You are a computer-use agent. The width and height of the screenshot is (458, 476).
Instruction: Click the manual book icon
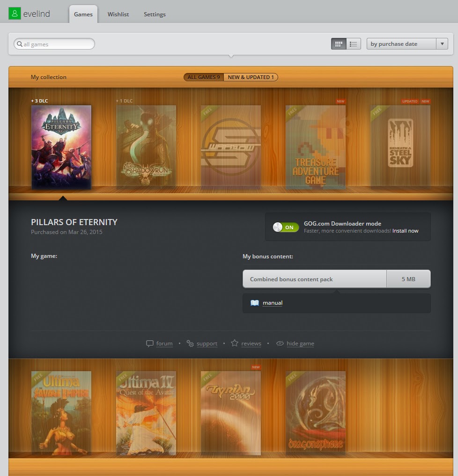coord(254,303)
